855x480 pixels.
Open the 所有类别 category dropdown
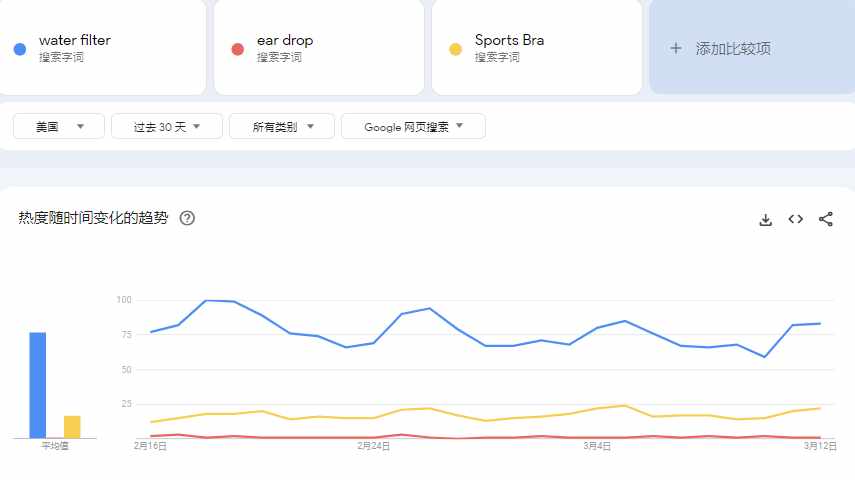(283, 126)
